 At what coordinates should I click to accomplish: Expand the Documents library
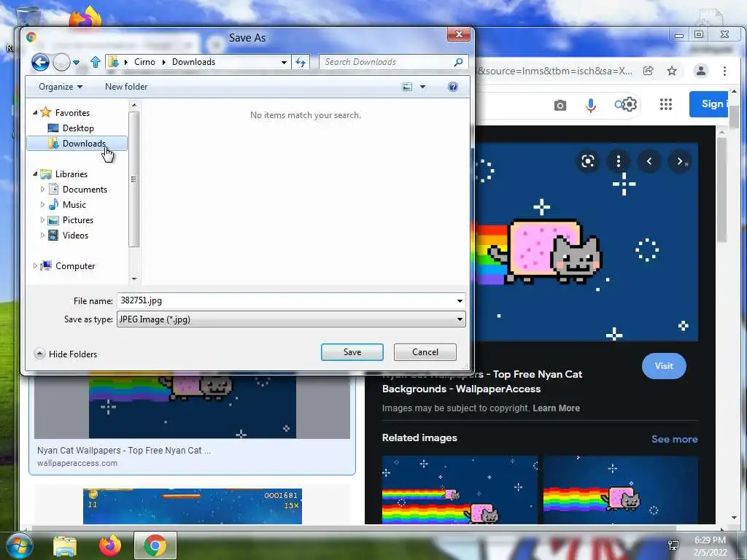pyautogui.click(x=42, y=189)
